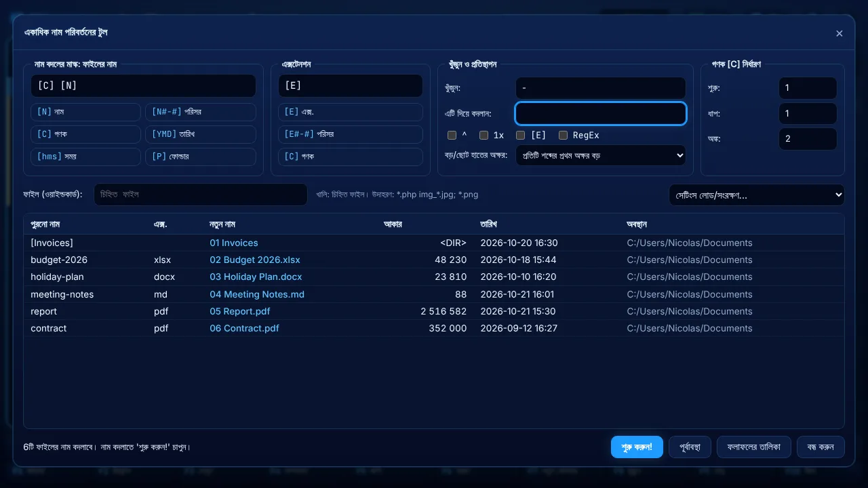Enable the 1x checkbox
The width and height of the screenshot is (868, 488).
point(484,136)
